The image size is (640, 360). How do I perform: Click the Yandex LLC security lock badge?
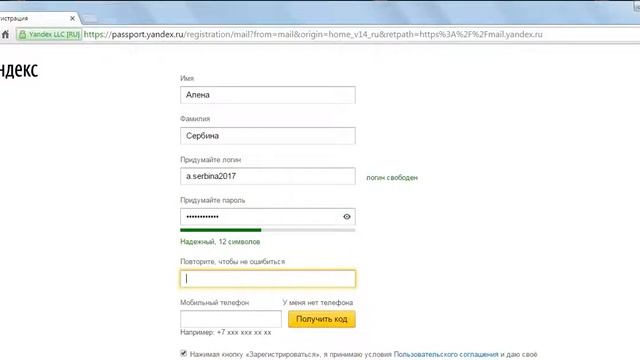click(x=49, y=35)
